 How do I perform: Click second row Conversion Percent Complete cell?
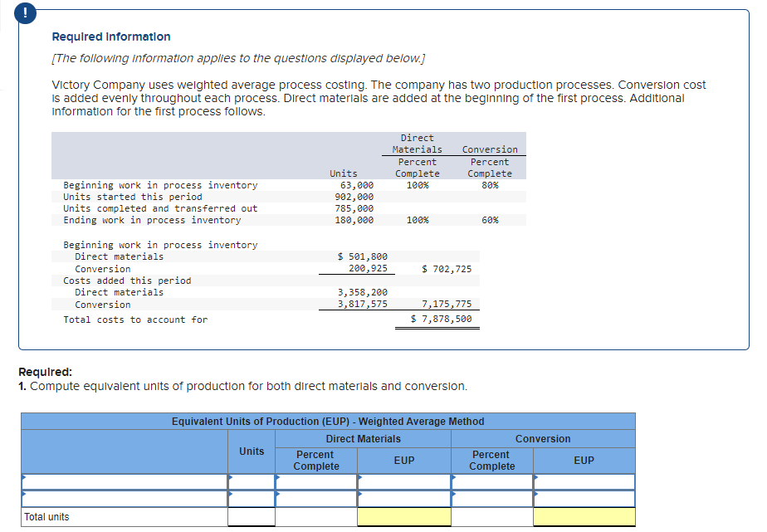coord(491,497)
